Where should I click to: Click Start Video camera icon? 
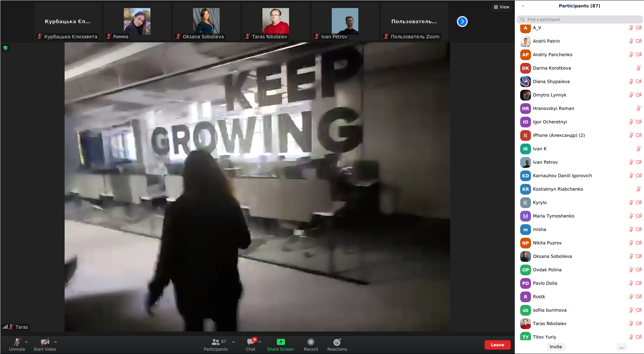45,342
